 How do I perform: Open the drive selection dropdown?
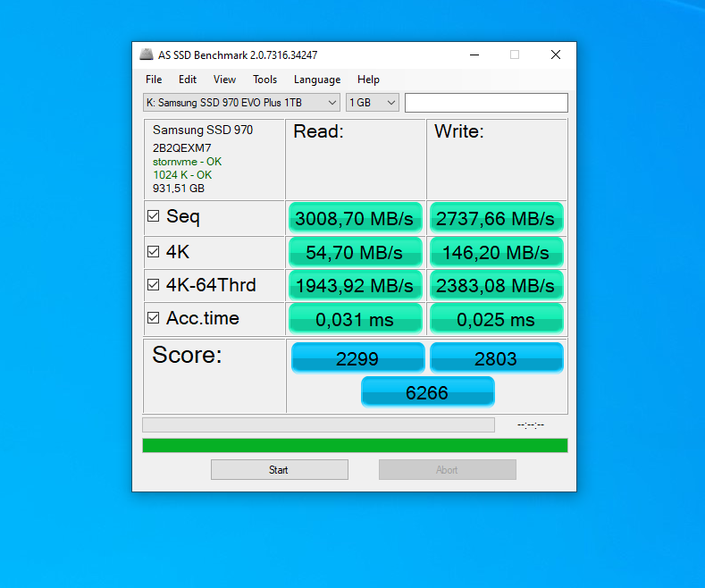241,103
